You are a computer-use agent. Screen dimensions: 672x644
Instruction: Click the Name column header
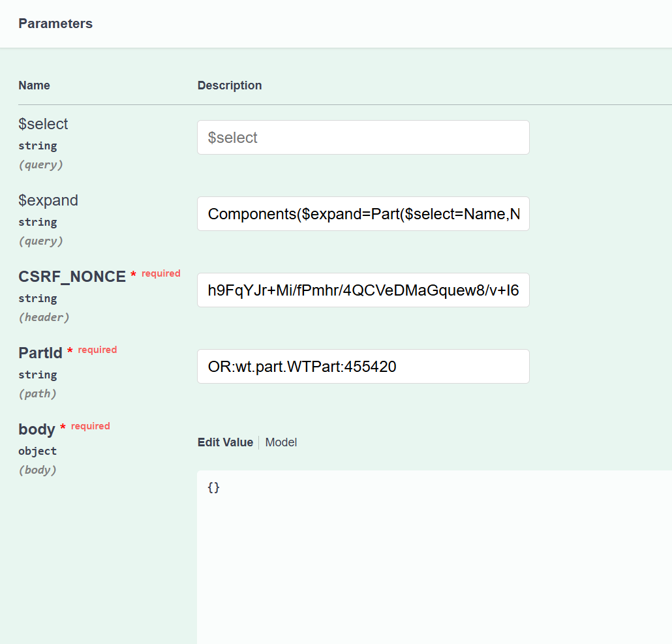(34, 85)
